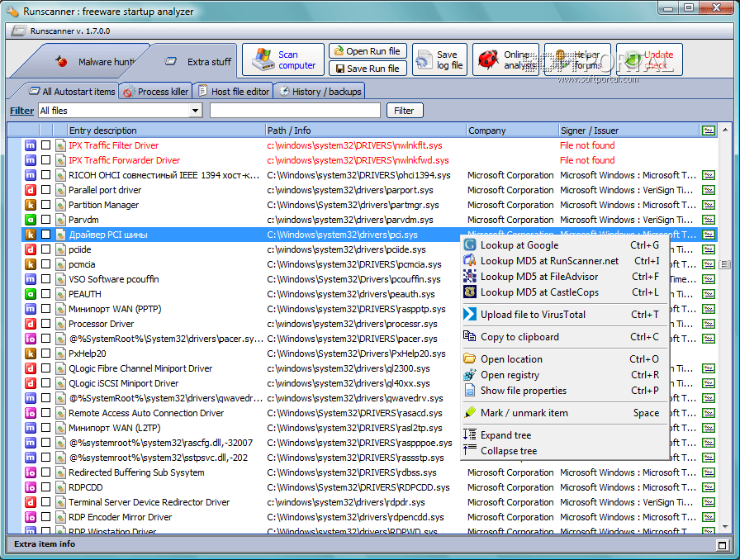Viewport: 740px width, 560px height.
Task: Click the Malware hunting bug icon
Action: coord(61,61)
